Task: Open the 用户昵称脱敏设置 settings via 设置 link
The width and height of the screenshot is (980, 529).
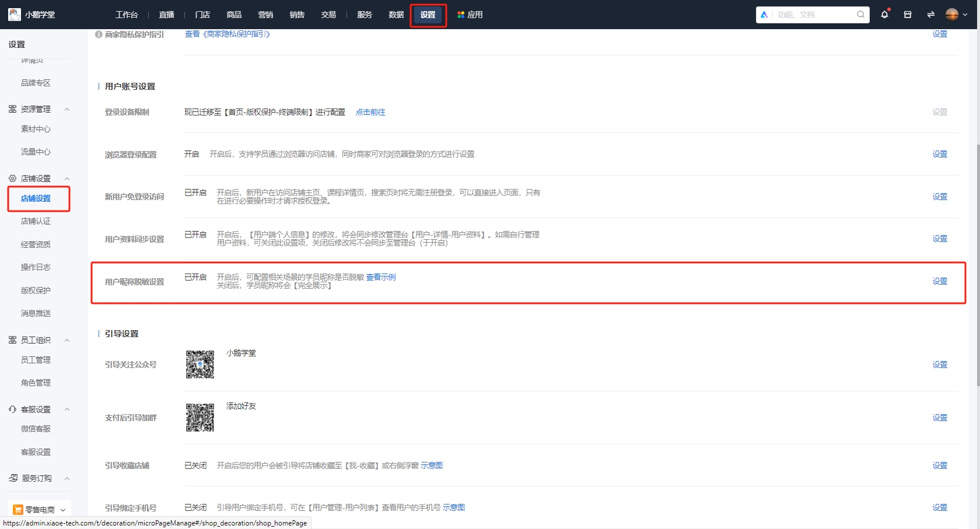Action: click(x=940, y=281)
